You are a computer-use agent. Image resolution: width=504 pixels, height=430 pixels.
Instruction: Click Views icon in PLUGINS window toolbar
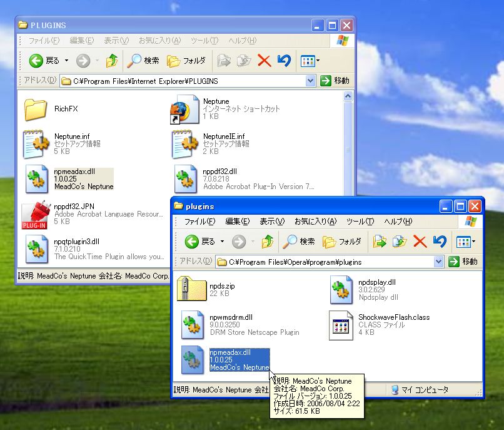tap(307, 61)
